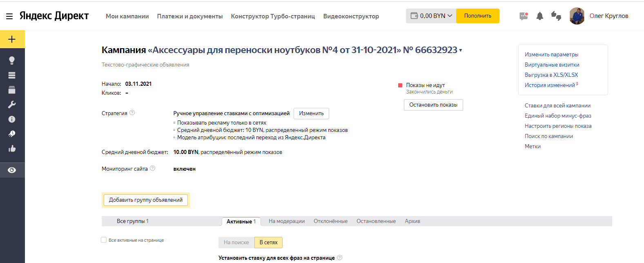Switch to the Отклонённые tab
The width and height of the screenshot is (644, 263).
[x=331, y=221]
